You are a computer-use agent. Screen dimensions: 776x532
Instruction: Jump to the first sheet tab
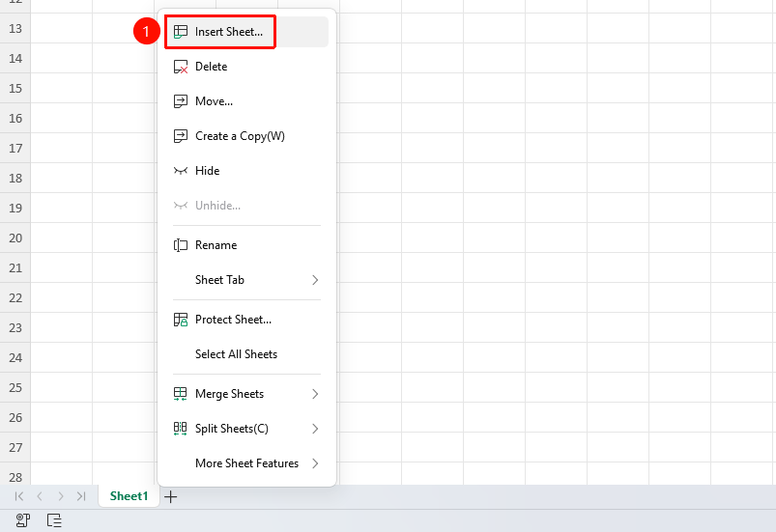(x=19, y=496)
